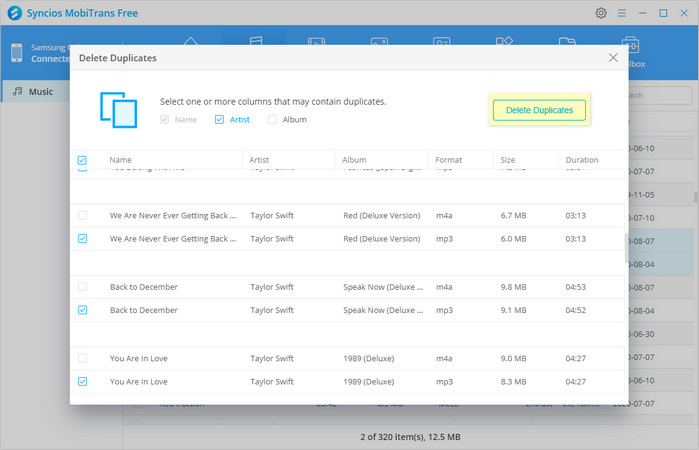Sort by the Duration column header
This screenshot has height=450, width=699.
582,160
